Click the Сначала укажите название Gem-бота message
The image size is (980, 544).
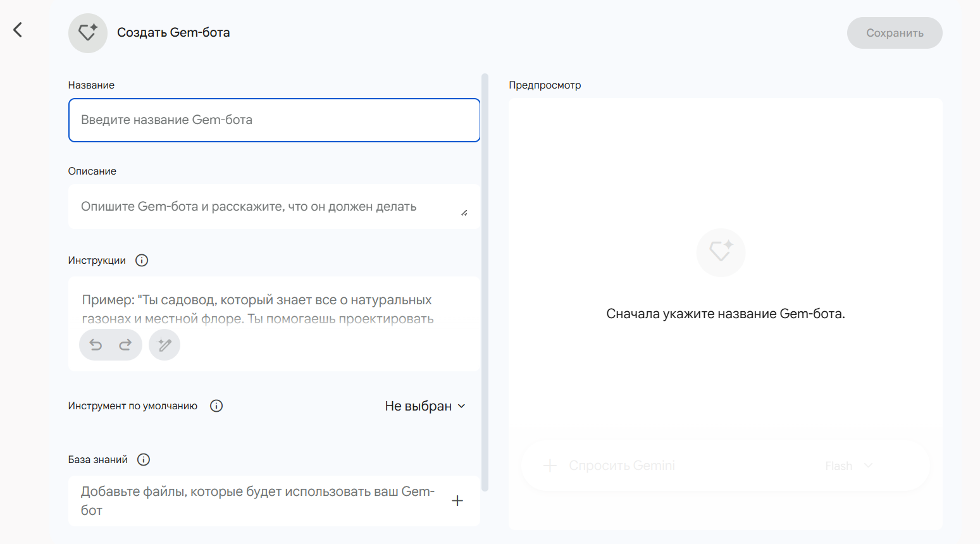(726, 314)
